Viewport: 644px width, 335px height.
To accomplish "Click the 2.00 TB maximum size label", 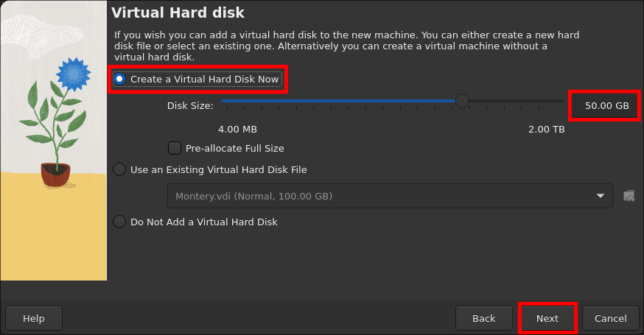I will (x=546, y=130).
